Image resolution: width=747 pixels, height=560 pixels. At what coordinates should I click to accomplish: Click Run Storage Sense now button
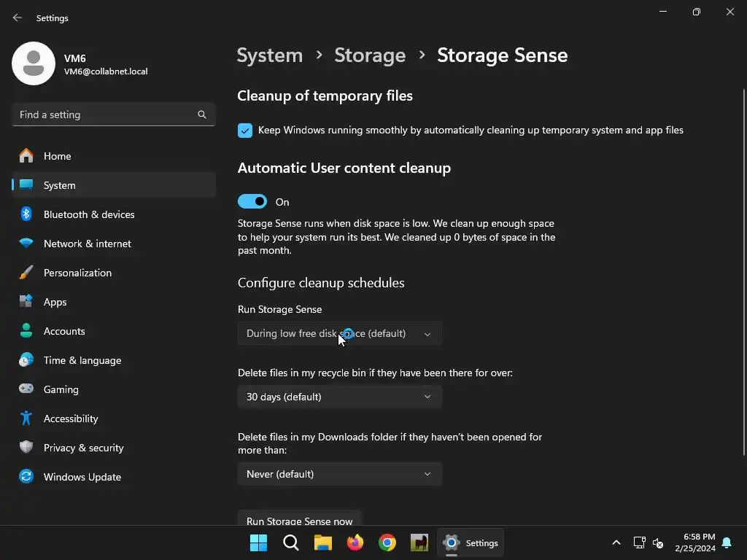[299, 520]
